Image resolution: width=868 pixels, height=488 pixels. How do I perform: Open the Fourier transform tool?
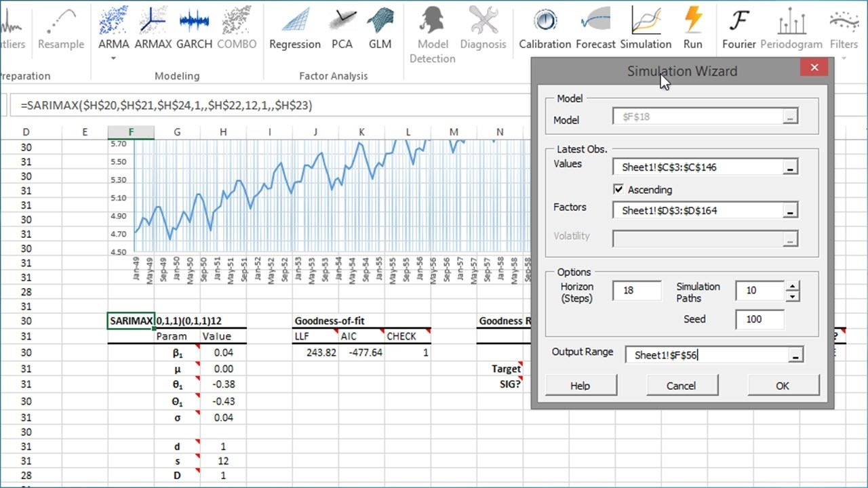point(738,28)
